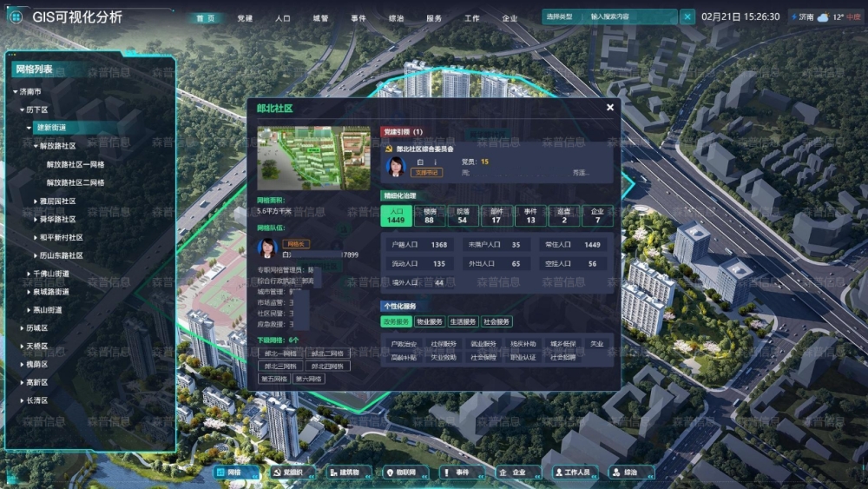Viewport: 868px width, 489px height.
Task: Open the 城管 top menu item
Action: 320,18
